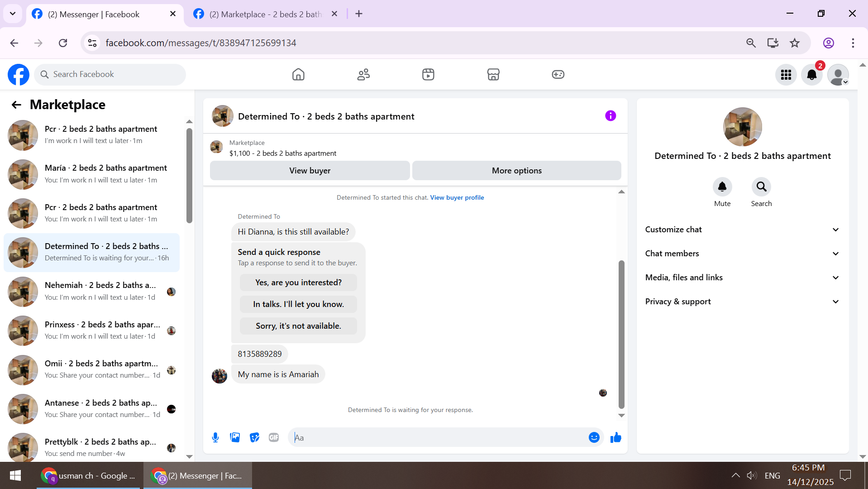Open the taskbar volume speaker icon
Viewport: 868px width, 489px height.
(x=752, y=475)
